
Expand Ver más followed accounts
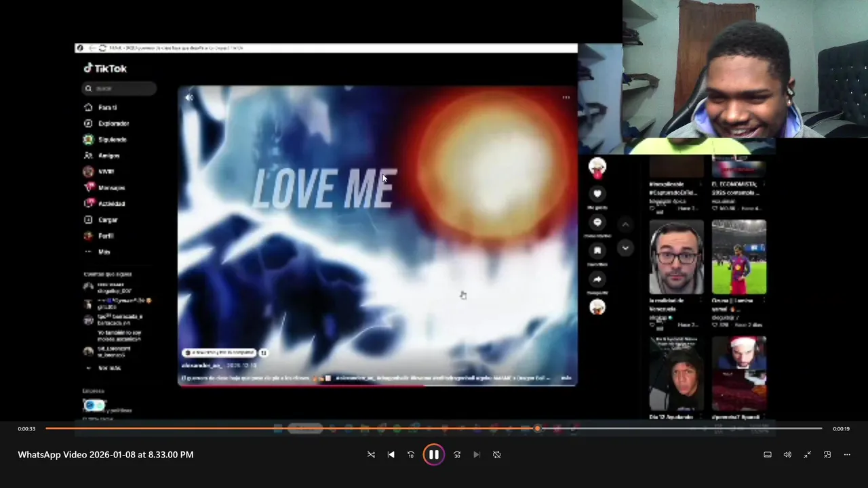pos(102,368)
